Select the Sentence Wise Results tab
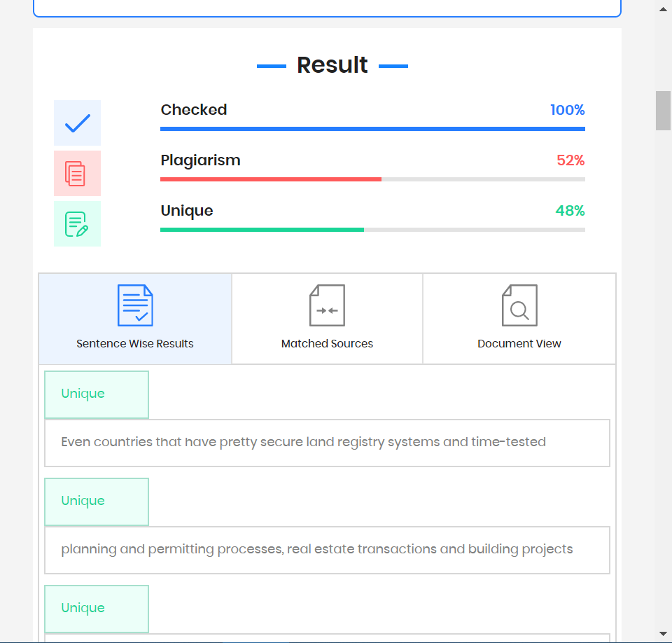 (135, 319)
